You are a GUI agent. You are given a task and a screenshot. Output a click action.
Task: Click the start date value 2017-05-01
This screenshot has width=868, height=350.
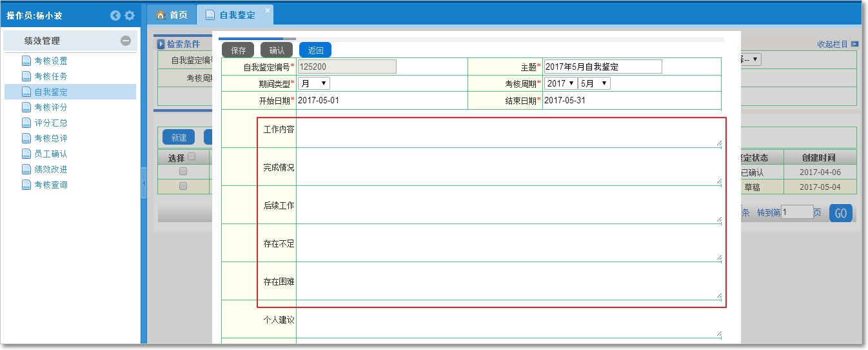[319, 100]
